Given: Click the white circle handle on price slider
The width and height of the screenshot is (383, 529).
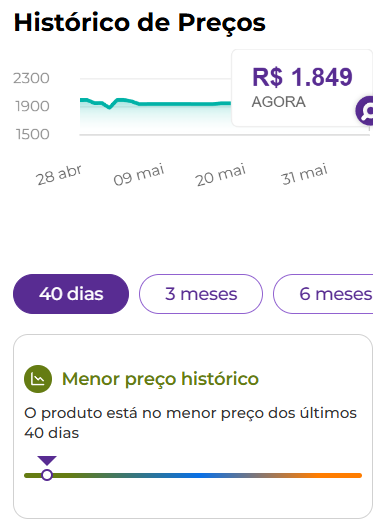Looking at the screenshot, I should (x=47, y=475).
